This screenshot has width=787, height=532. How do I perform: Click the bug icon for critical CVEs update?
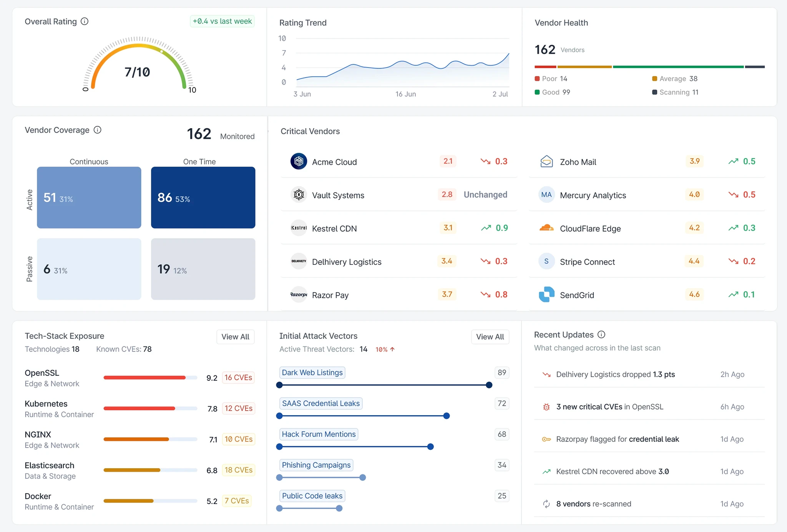547,407
